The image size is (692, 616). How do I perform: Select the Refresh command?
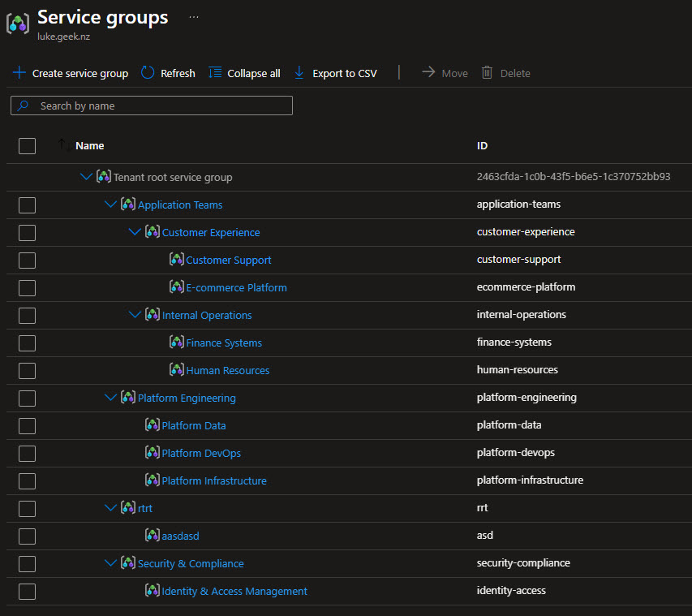[168, 73]
